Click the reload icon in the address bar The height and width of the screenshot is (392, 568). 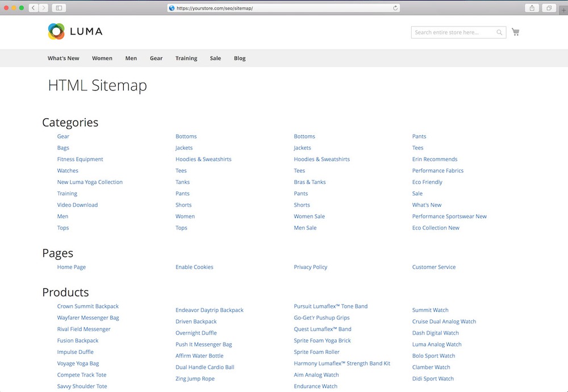pyautogui.click(x=395, y=8)
